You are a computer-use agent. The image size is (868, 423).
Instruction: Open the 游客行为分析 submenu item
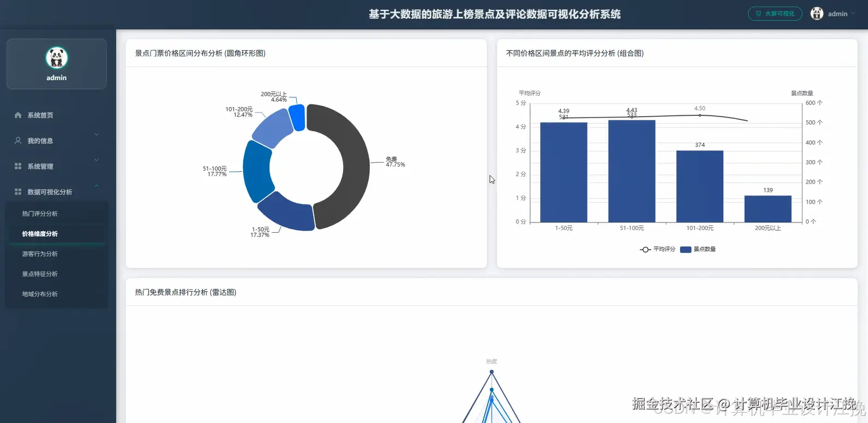(x=56, y=254)
